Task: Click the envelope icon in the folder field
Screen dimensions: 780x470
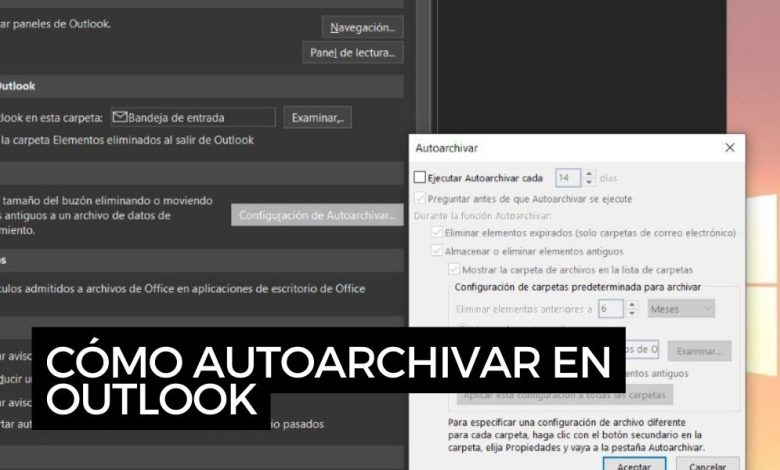Action: coord(120,117)
